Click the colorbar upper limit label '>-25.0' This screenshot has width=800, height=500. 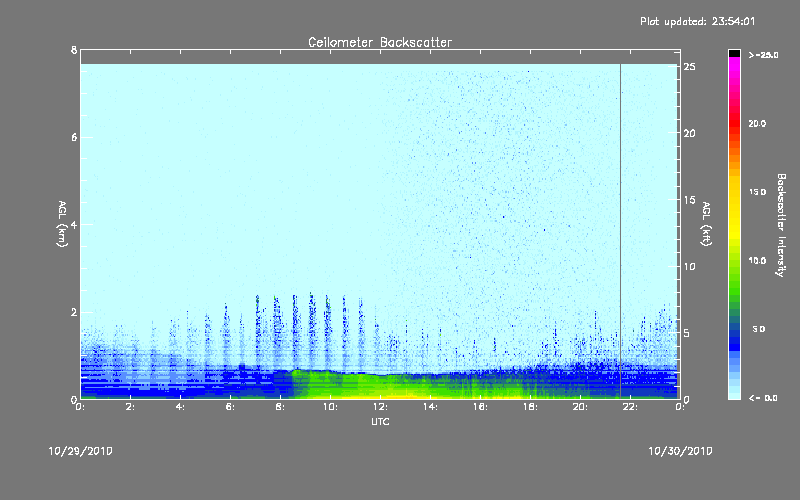(763, 55)
